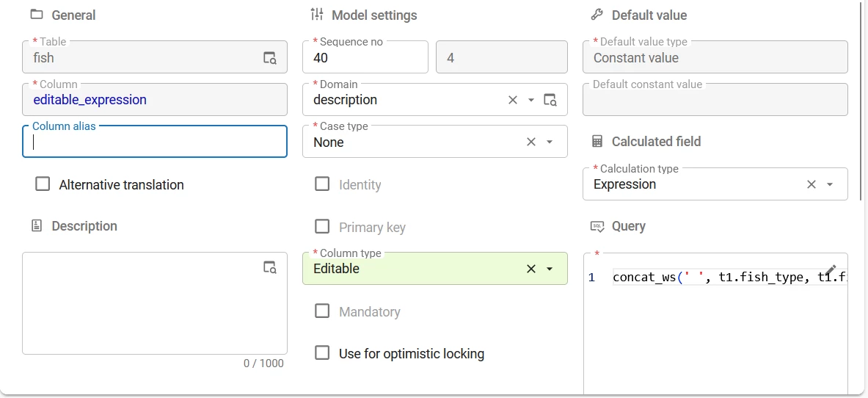The width and height of the screenshot is (868, 398).
Task: Focus the Column alias input field
Action: [x=154, y=142]
